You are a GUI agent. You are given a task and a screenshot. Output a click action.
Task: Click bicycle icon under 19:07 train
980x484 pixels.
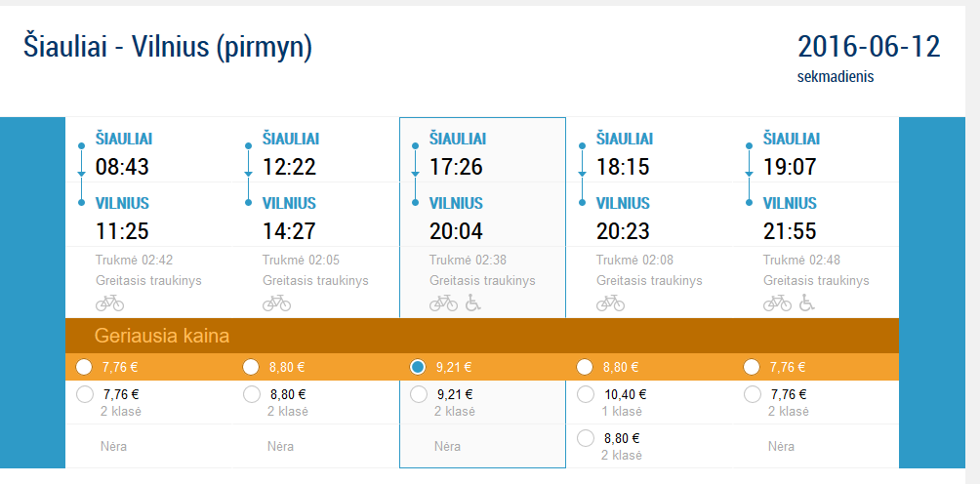[777, 302]
